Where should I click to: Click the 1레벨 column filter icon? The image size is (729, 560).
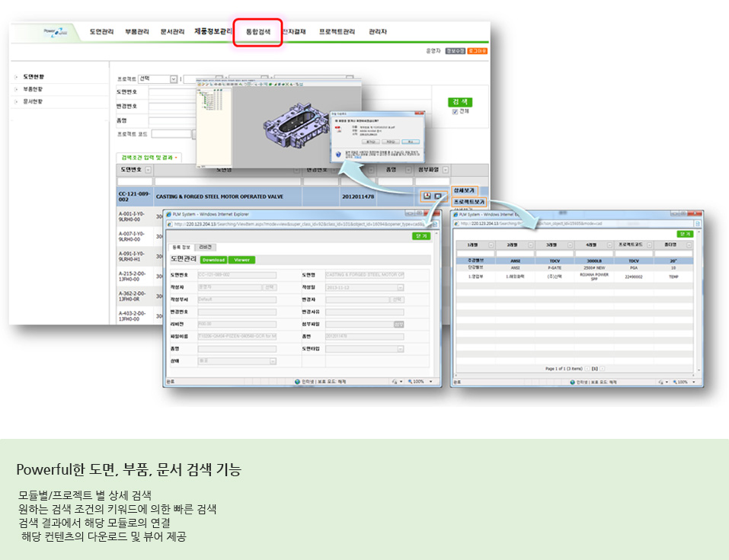[493, 245]
